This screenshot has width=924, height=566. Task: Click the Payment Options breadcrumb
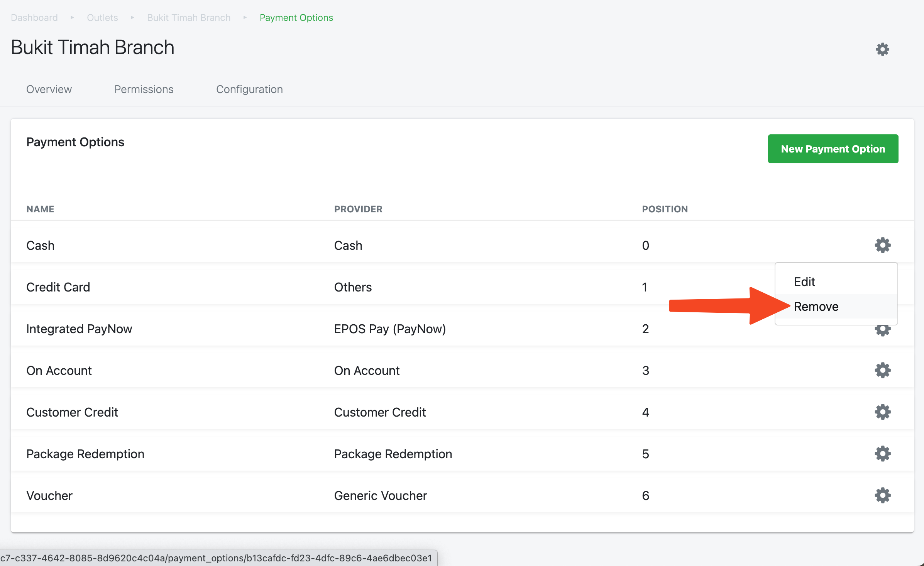click(296, 18)
